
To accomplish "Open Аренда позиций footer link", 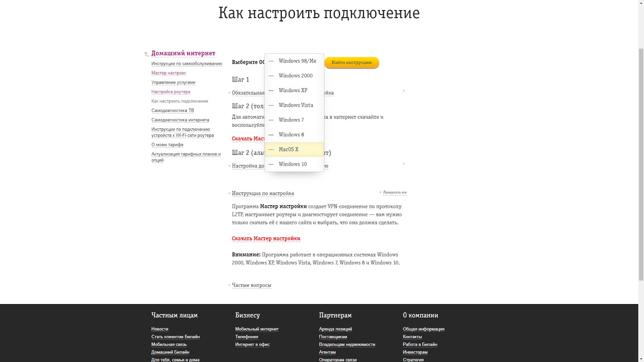I will pyautogui.click(x=335, y=329).
